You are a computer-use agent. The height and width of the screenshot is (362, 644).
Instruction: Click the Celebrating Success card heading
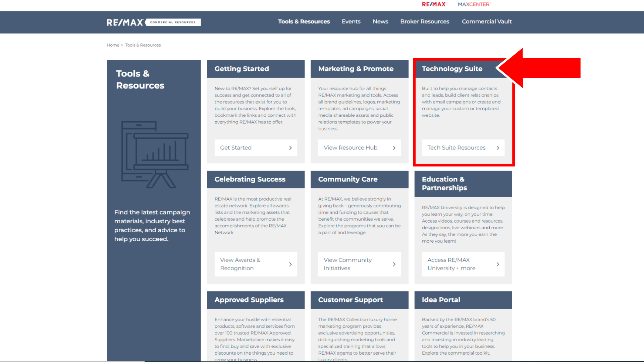[250, 179]
